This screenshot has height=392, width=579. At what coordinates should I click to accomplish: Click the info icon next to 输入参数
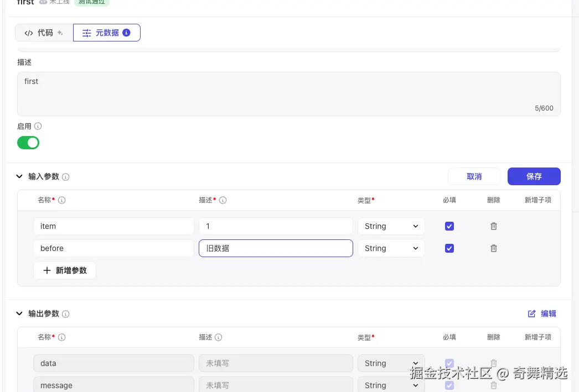click(66, 176)
